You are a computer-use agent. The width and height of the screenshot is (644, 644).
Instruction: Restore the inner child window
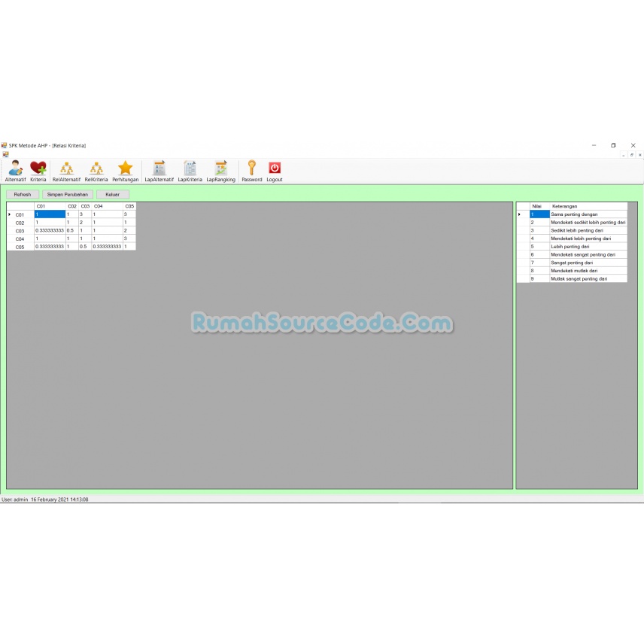[x=632, y=155]
